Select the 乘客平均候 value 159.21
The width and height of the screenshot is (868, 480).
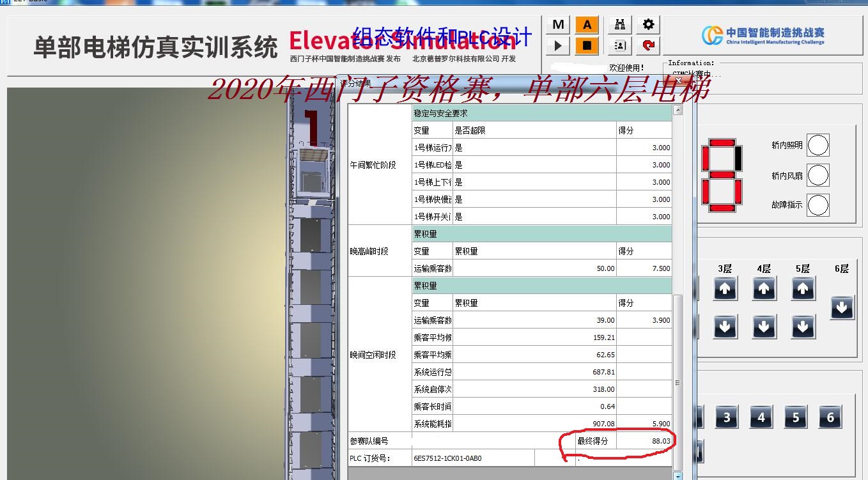[x=534, y=337]
